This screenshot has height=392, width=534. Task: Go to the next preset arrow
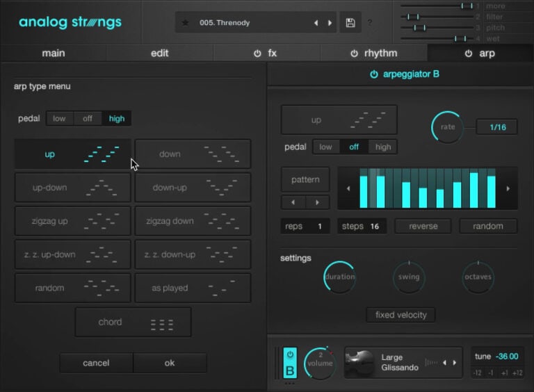330,23
